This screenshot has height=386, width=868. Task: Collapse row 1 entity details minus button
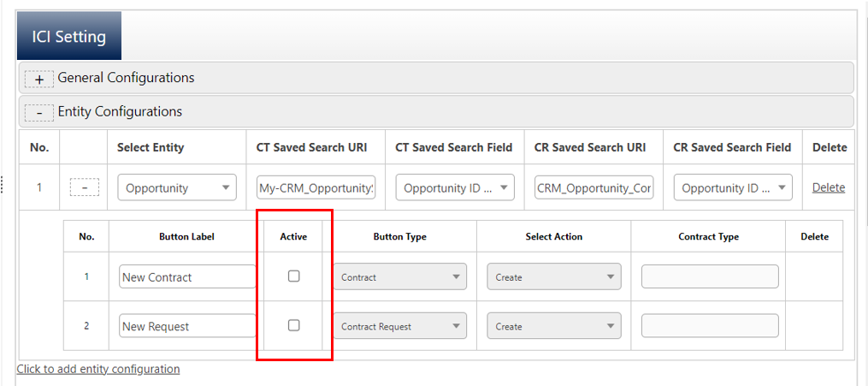84,187
